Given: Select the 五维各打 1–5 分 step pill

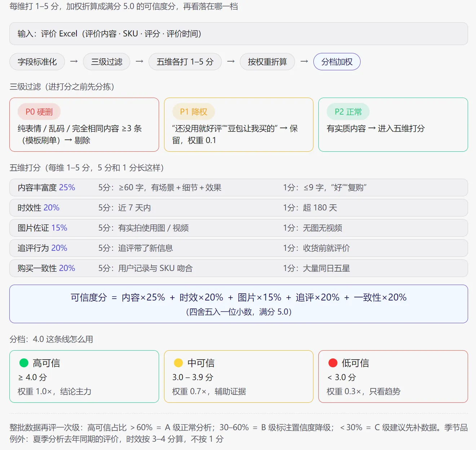Looking at the screenshot, I should point(185,62).
